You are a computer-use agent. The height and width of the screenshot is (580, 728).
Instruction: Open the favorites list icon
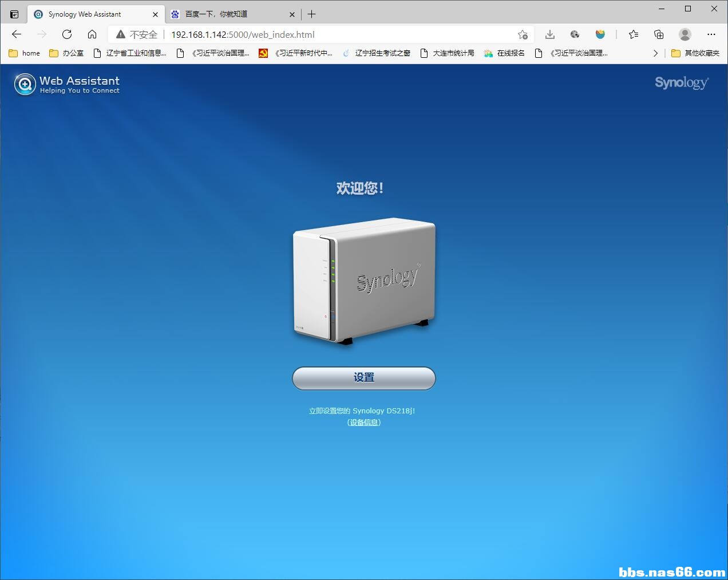[x=634, y=34]
